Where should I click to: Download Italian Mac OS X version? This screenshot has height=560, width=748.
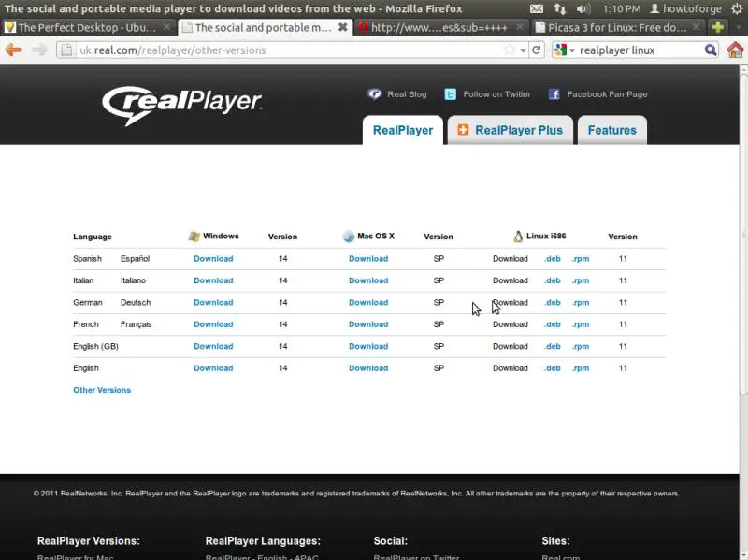click(x=368, y=280)
